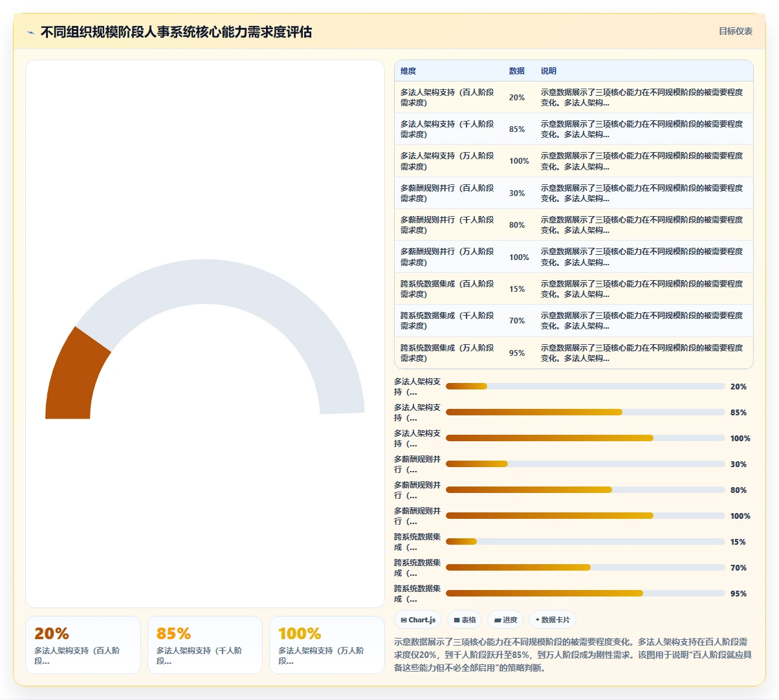The height and width of the screenshot is (700, 779).
Task: Click the 95% value in the table
Action: pos(517,353)
